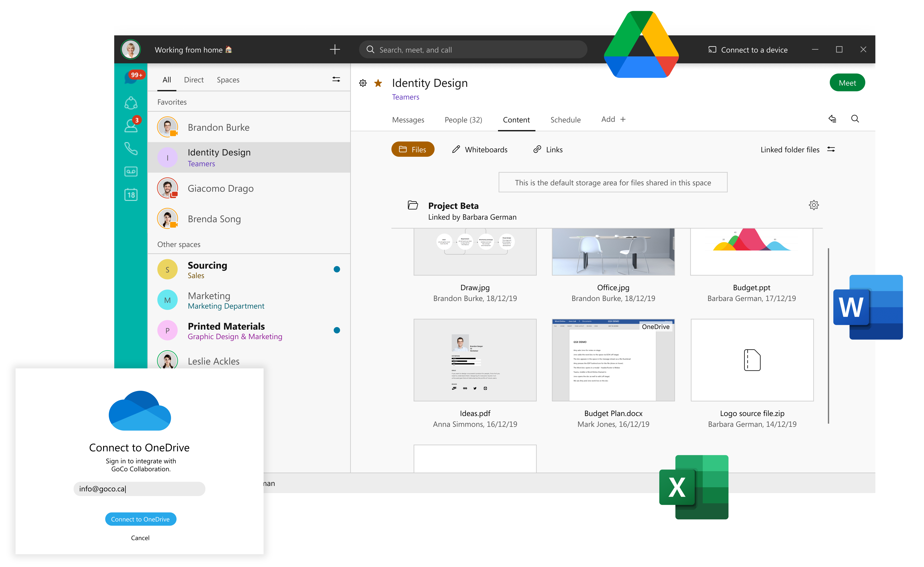This screenshot has height=567, width=924.
Task: Expand the Add tab options
Action: coord(613,119)
